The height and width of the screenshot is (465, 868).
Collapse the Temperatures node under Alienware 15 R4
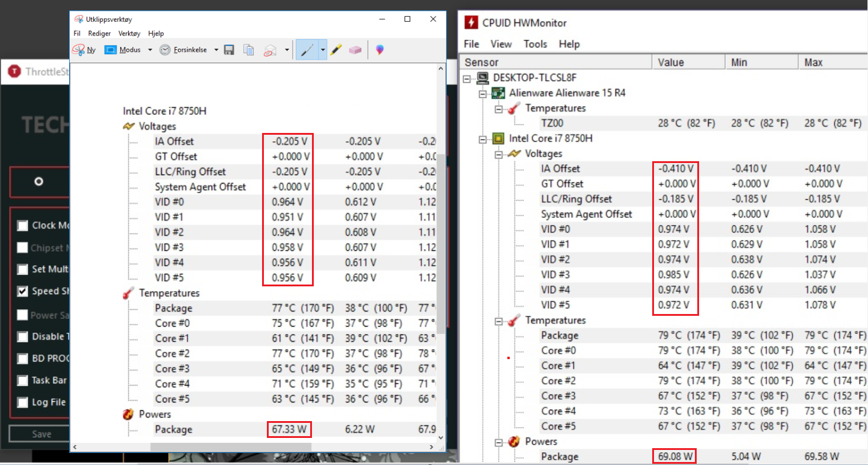498,108
